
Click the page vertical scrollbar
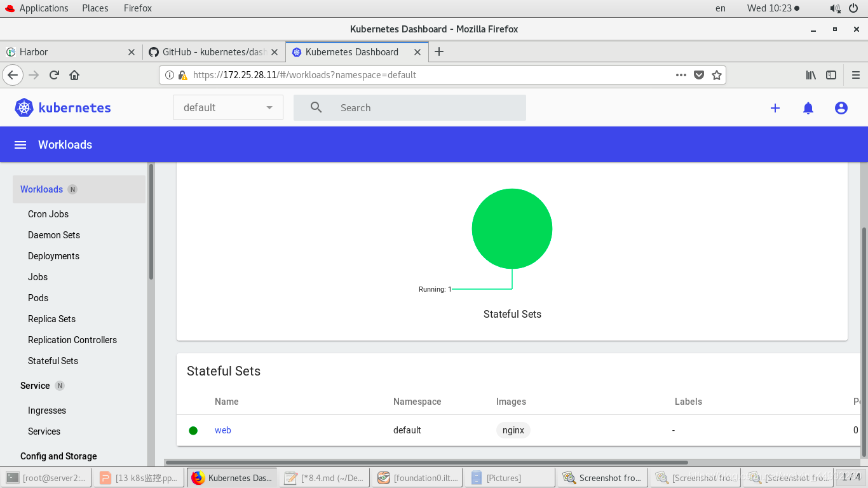click(864, 342)
